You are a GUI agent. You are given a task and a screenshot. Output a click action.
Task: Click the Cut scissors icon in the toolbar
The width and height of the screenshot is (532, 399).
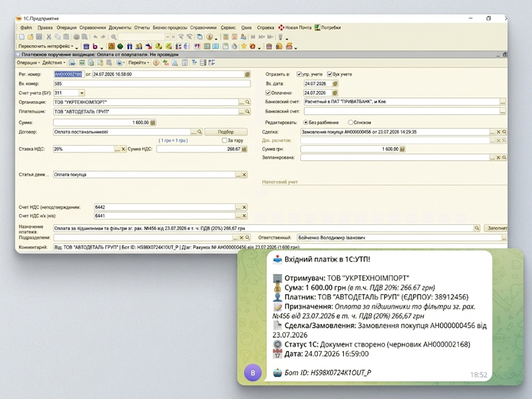click(49, 37)
